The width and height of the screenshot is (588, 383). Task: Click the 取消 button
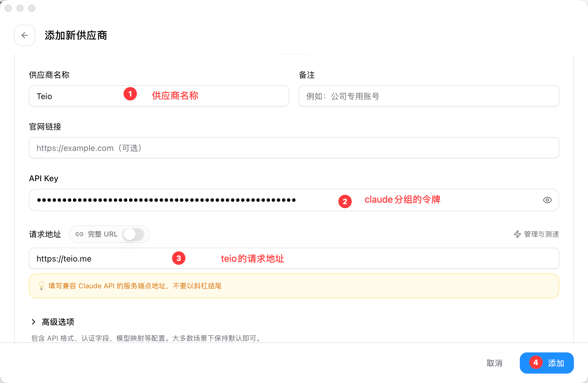(x=495, y=363)
